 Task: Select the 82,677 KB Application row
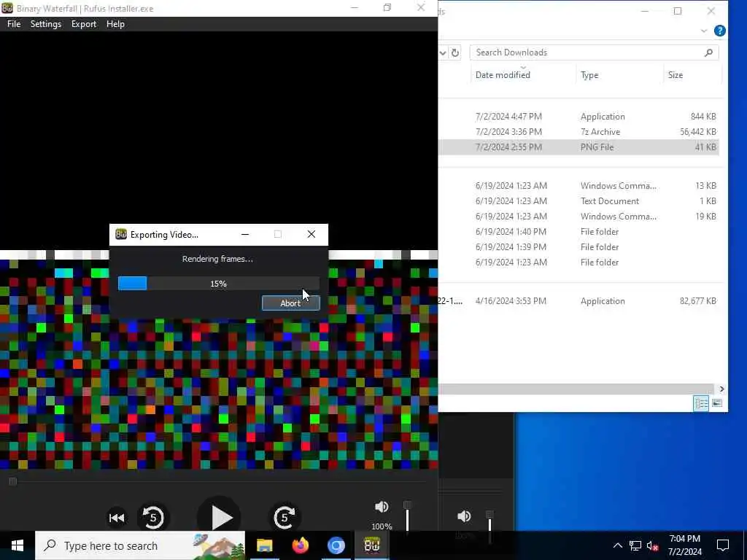click(578, 301)
